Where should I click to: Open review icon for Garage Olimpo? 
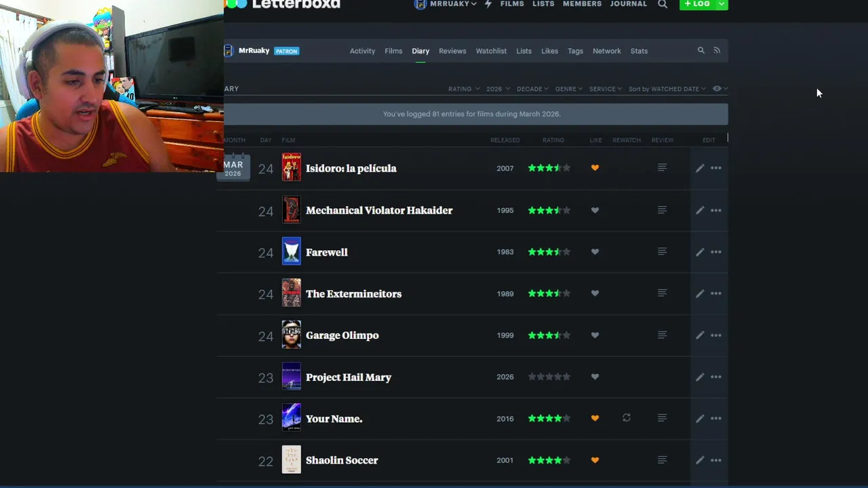pos(663,335)
